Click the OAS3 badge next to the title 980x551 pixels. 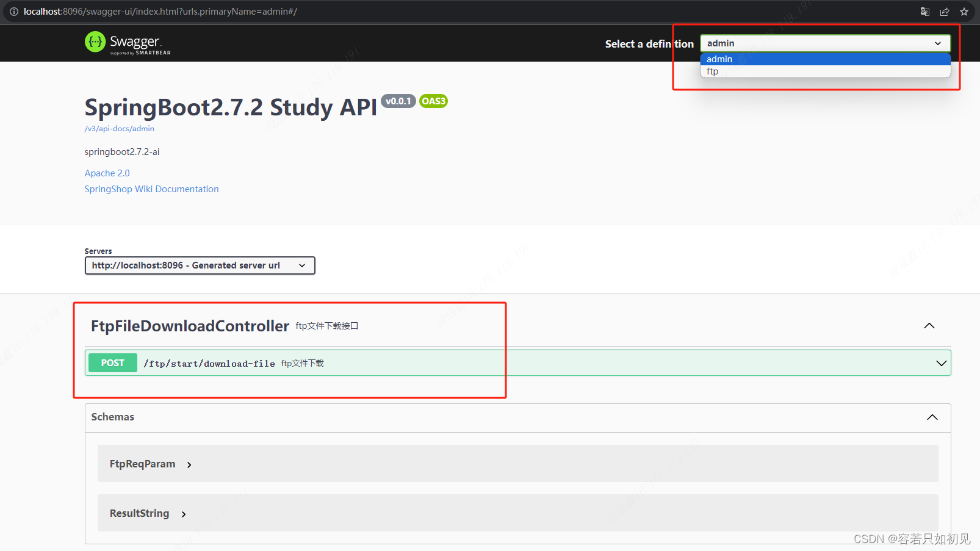point(433,101)
